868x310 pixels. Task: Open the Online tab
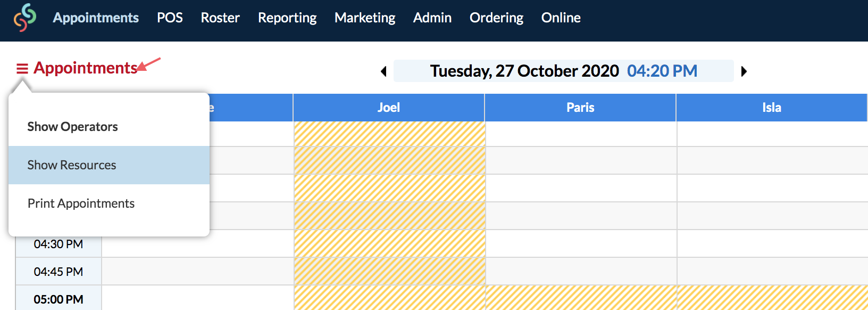tap(561, 18)
